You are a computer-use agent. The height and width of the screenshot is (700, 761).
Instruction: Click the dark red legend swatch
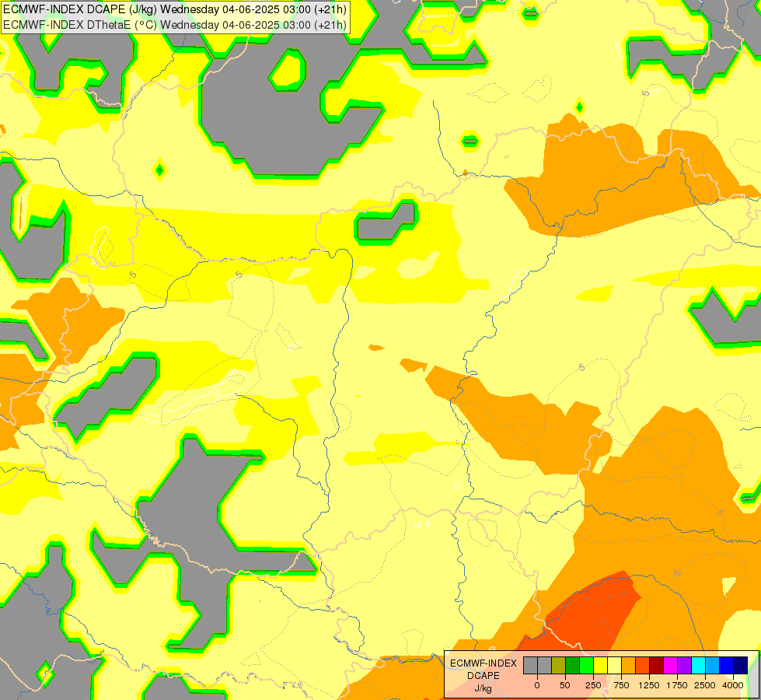(x=657, y=665)
